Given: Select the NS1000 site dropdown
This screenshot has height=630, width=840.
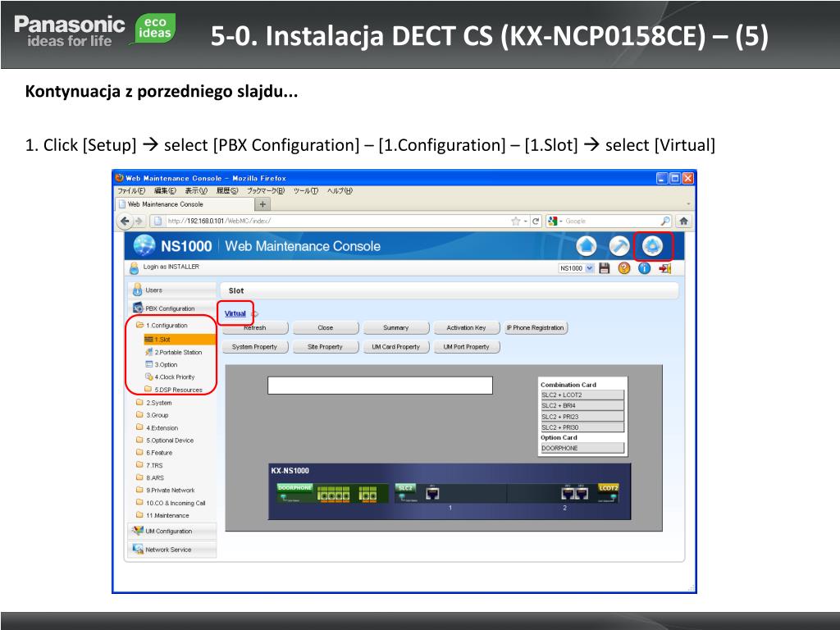Looking at the screenshot, I should point(576,268).
